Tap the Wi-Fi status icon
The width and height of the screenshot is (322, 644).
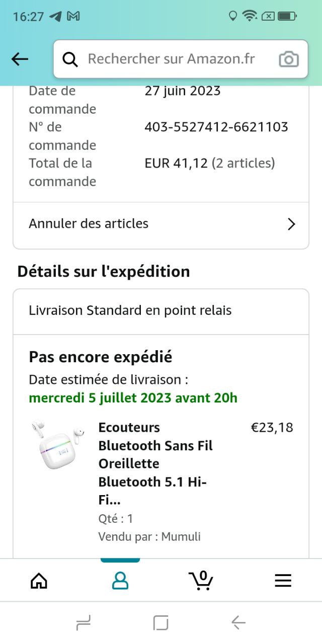tap(249, 16)
